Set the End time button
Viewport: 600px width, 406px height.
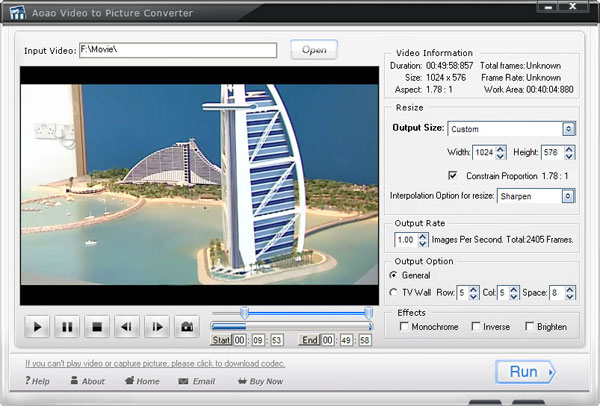310,340
